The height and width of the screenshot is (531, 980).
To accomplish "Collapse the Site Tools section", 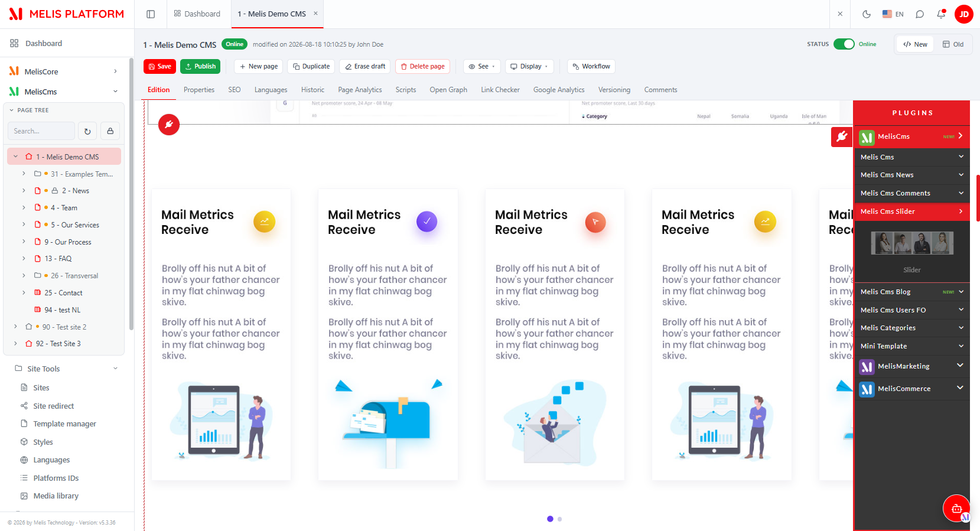I will point(115,369).
